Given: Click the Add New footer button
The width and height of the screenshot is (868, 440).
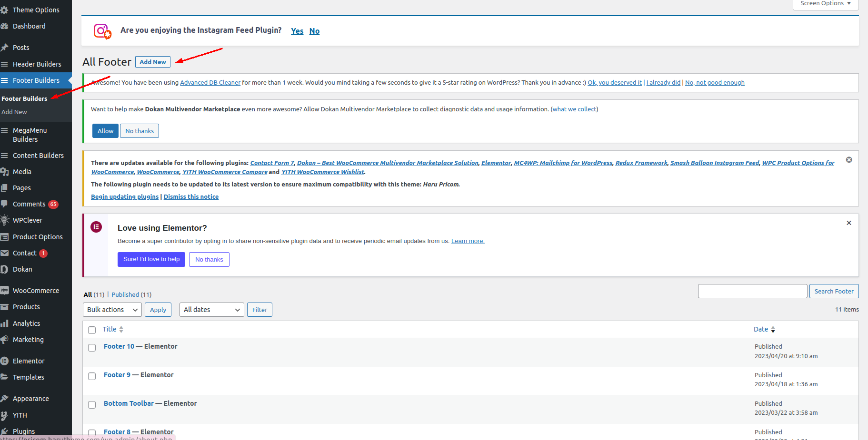Looking at the screenshot, I should coord(153,62).
